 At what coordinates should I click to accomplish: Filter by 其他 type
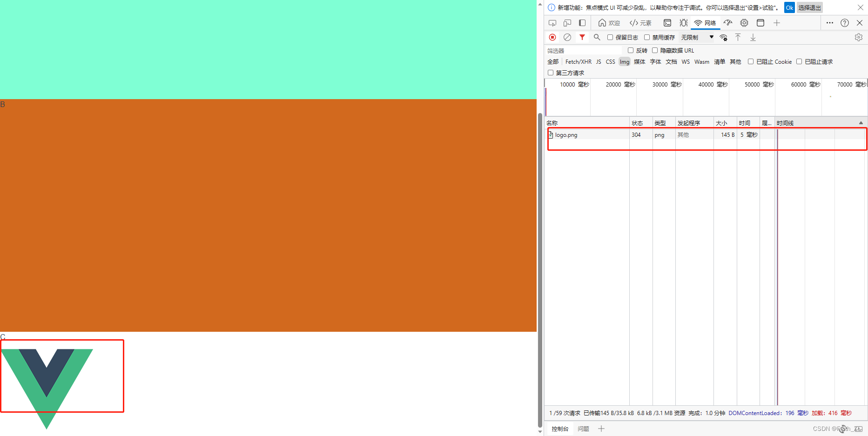(x=735, y=61)
